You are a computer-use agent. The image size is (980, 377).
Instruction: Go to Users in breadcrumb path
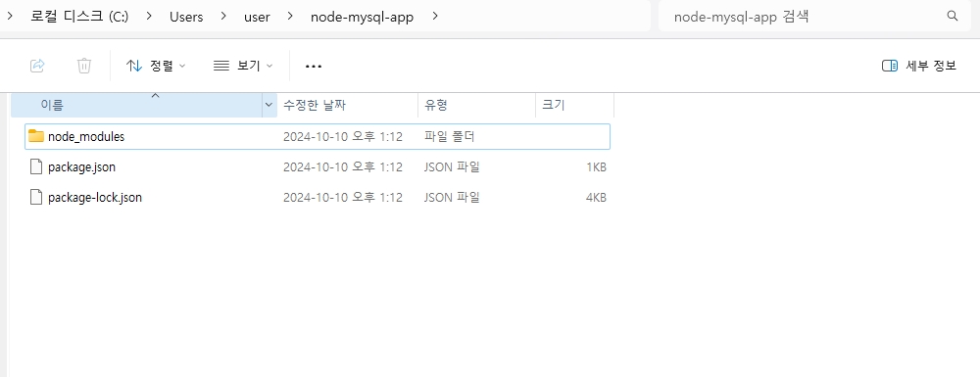(x=186, y=17)
